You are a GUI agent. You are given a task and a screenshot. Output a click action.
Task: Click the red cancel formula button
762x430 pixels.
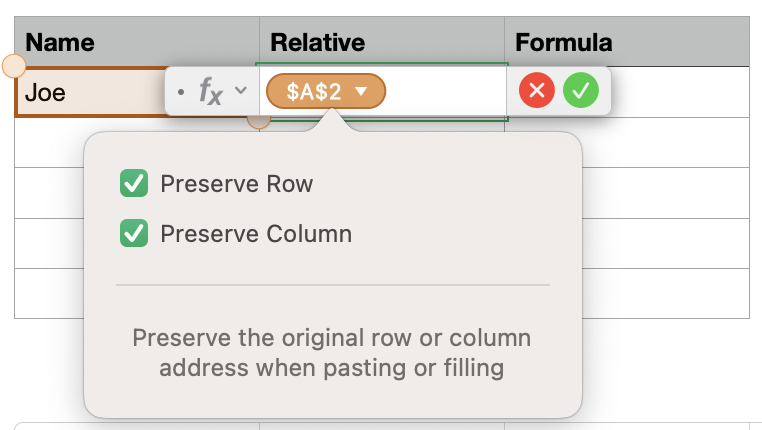coord(537,92)
